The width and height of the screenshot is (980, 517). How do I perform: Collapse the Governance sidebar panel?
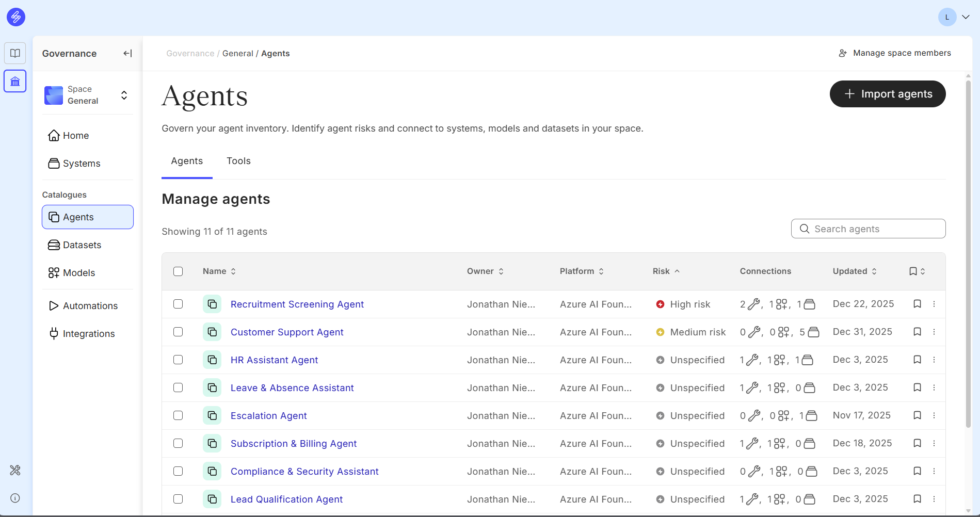coord(127,53)
